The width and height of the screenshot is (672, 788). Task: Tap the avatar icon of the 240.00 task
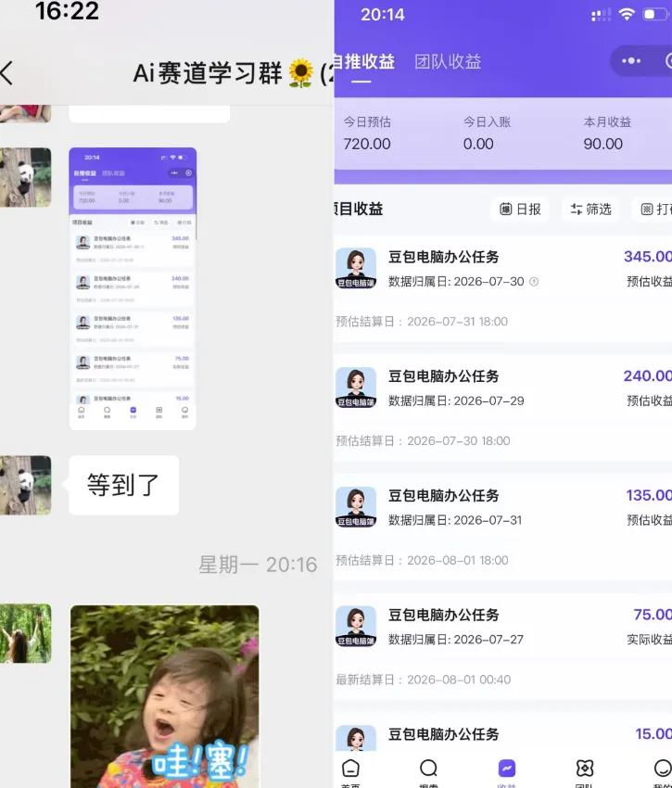(356, 387)
